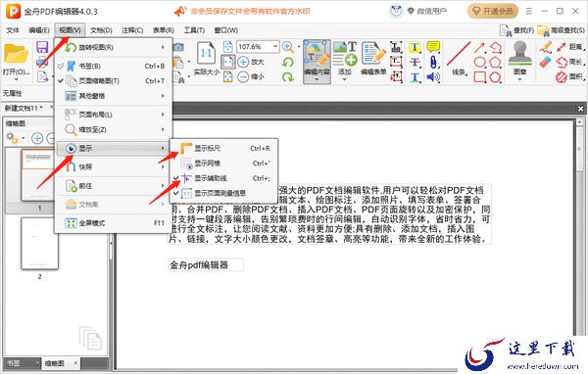Open the 工具(T) menu
Image resolution: width=588 pixels, height=374 pixels.
(x=194, y=30)
